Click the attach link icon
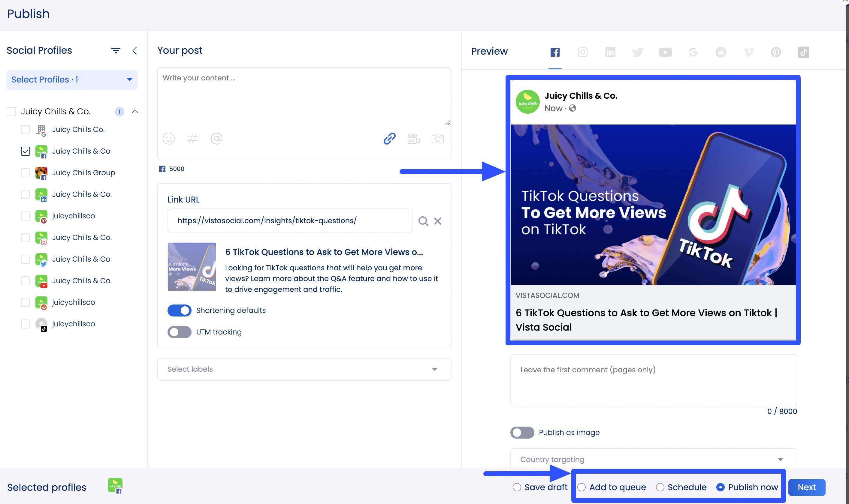 click(389, 139)
